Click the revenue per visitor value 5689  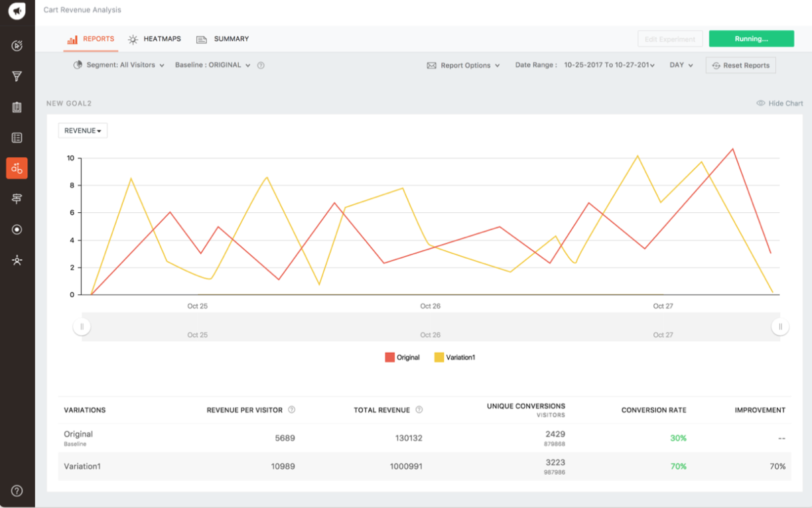(285, 438)
